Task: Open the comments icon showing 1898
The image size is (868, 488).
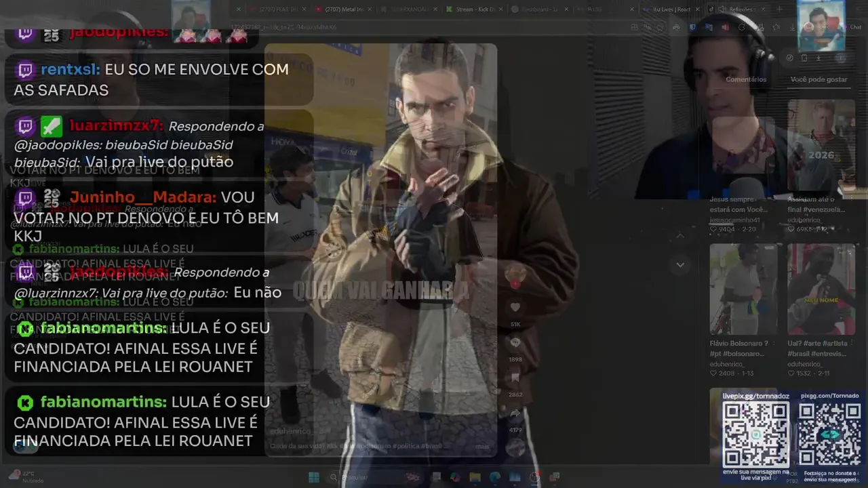Action: pyautogui.click(x=515, y=343)
